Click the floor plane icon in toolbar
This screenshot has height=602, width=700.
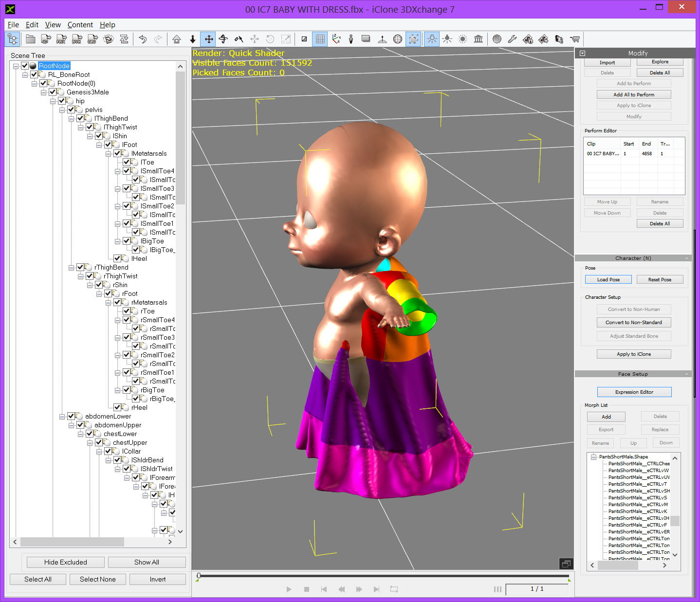pyautogui.click(x=366, y=39)
